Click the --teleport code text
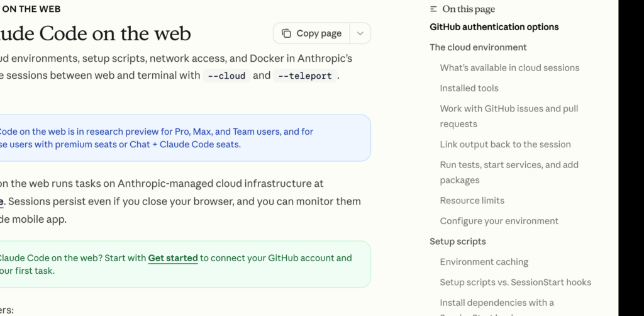The height and width of the screenshot is (316, 644). click(x=305, y=76)
